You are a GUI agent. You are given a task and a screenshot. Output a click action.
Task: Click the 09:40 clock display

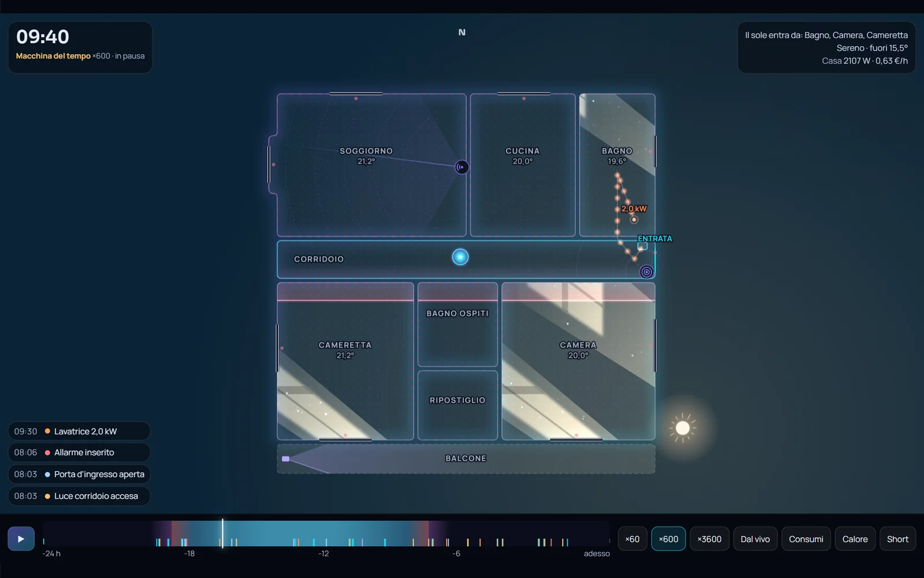[43, 37]
